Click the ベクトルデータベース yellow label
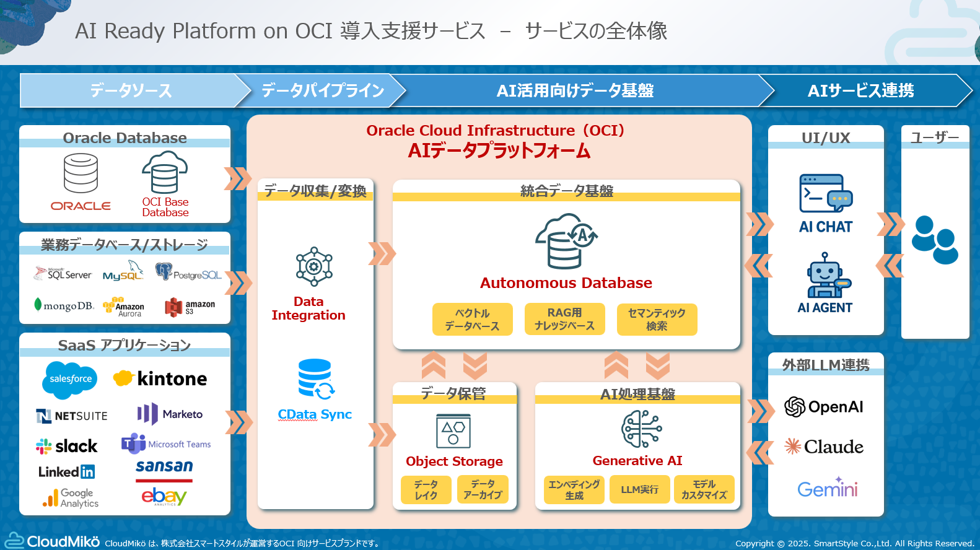This screenshot has height=550, width=980. point(472,320)
